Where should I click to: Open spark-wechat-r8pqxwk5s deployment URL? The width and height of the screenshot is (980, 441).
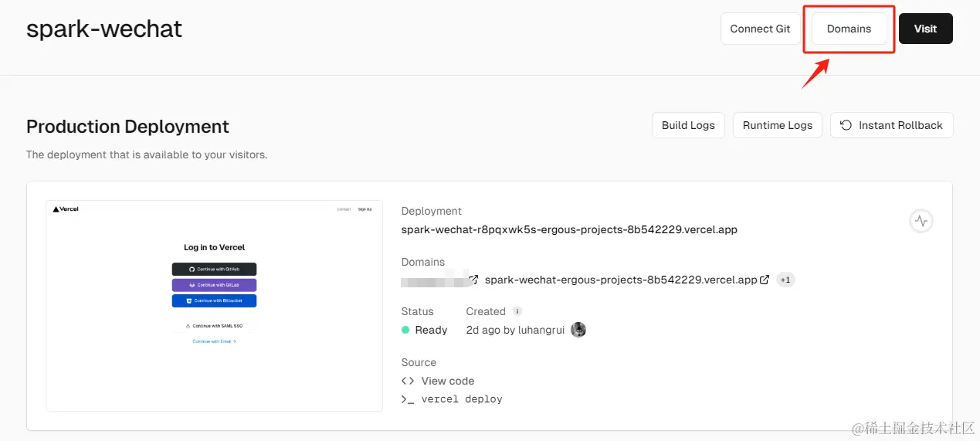click(x=569, y=229)
